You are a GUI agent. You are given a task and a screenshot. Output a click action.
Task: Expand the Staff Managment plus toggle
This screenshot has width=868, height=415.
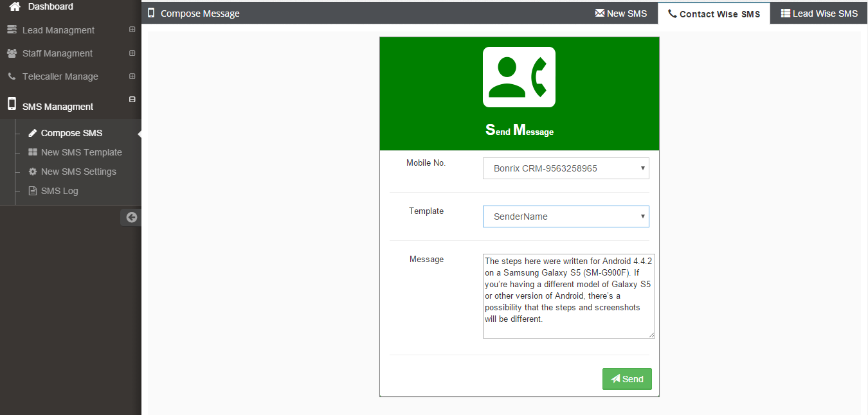(x=132, y=53)
